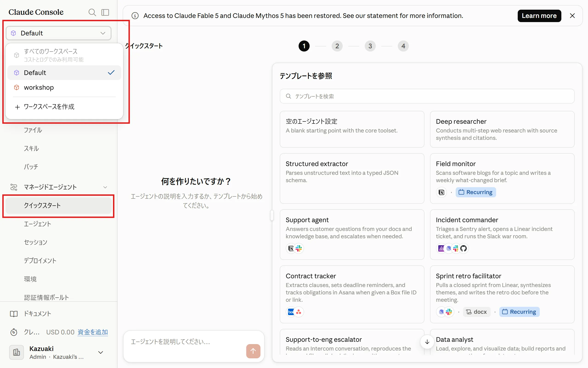Click the Recurring tag on Field monitor
Viewport: 588px width, 368px height.
click(475, 192)
